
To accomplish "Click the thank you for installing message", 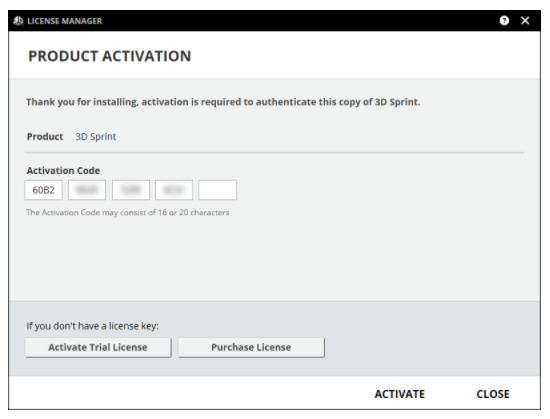I will click(x=223, y=102).
